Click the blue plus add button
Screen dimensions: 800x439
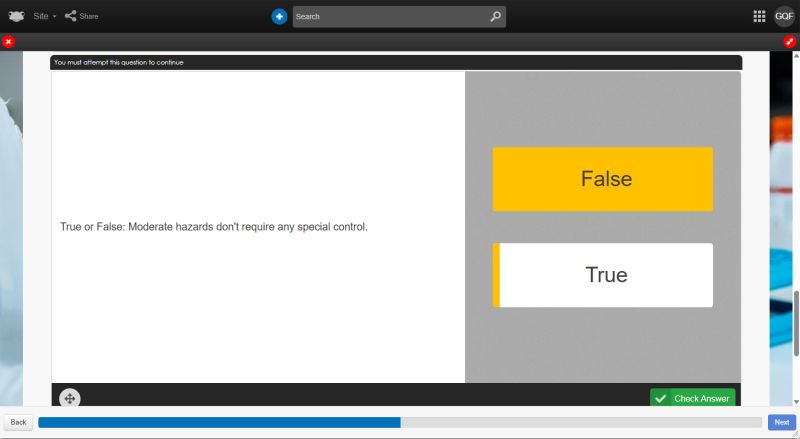279,17
